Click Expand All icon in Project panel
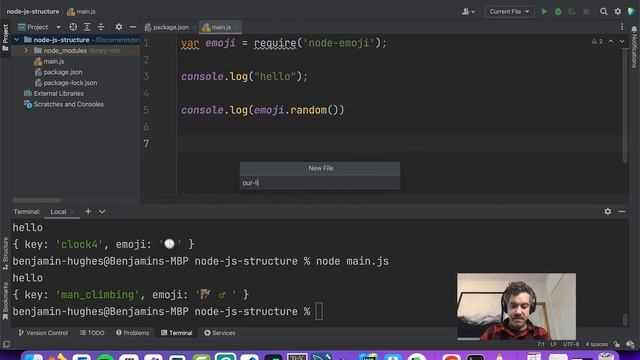 [87, 27]
